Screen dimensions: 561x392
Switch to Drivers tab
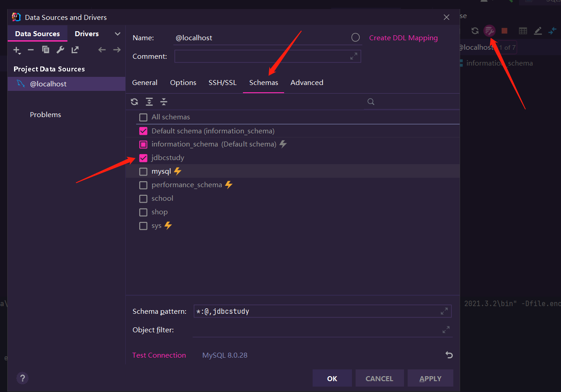[x=87, y=34]
